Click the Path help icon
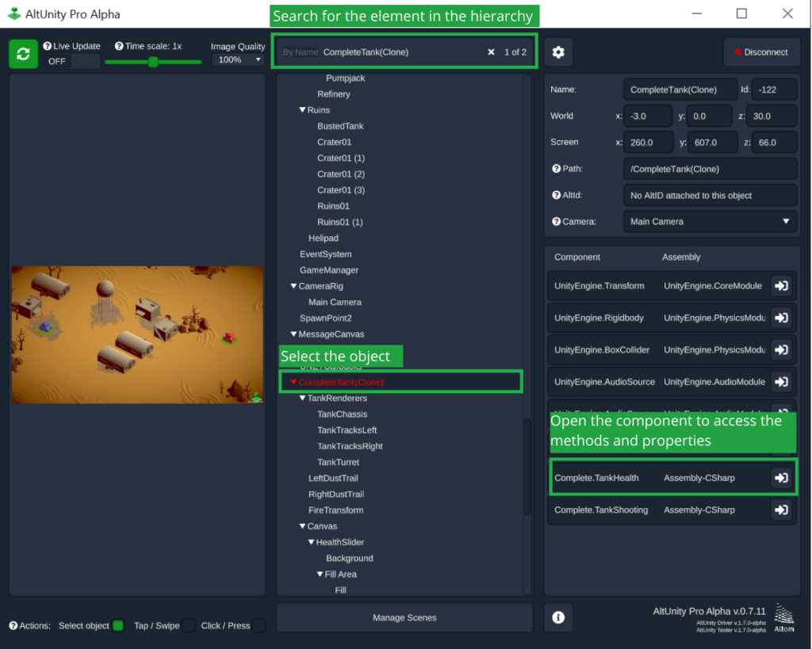The width and height of the screenshot is (812, 649). coord(556,169)
